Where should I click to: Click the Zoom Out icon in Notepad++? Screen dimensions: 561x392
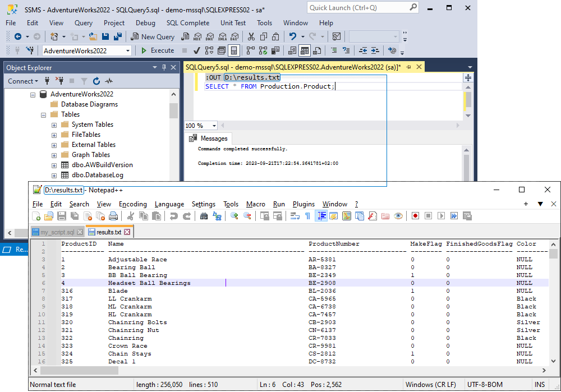247,216
